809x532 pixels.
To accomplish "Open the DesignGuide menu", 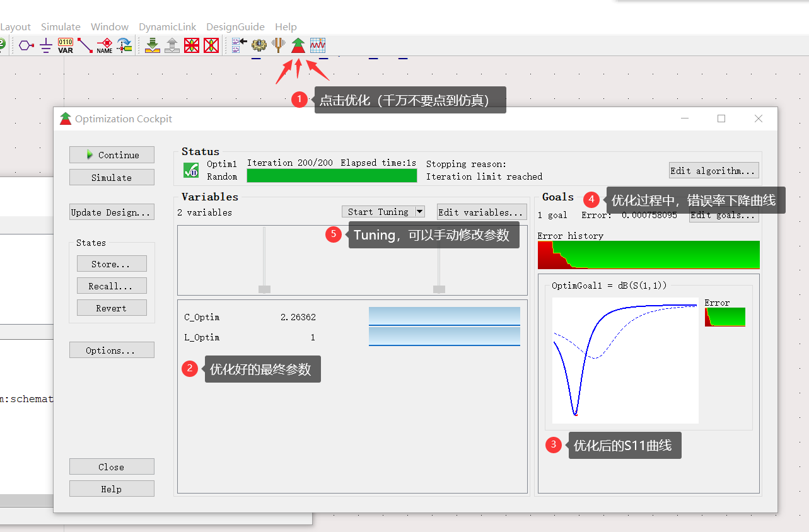I will pos(235,26).
